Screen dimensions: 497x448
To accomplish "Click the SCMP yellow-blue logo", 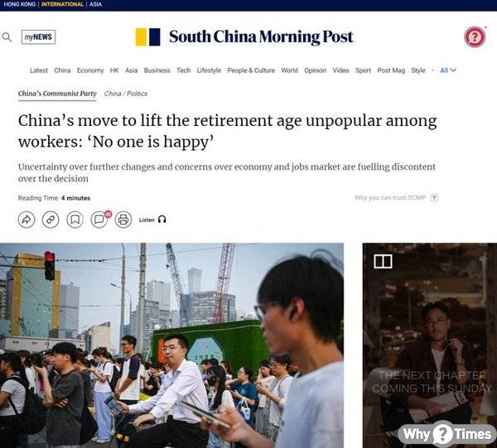I will tap(147, 36).
